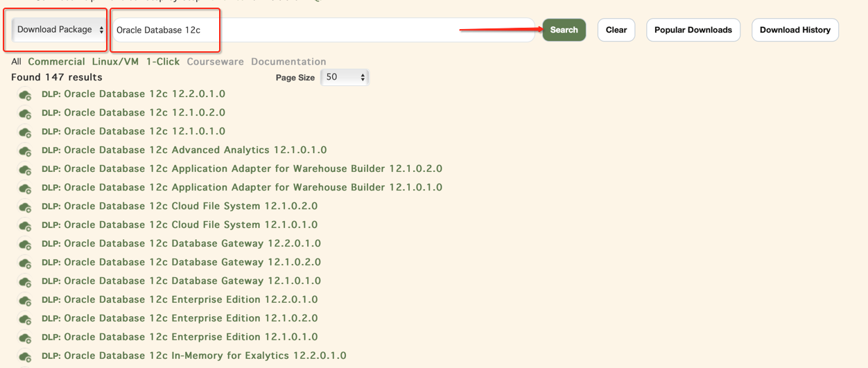The width and height of the screenshot is (868, 368).
Task: Filter results by Documentation
Action: coord(288,62)
